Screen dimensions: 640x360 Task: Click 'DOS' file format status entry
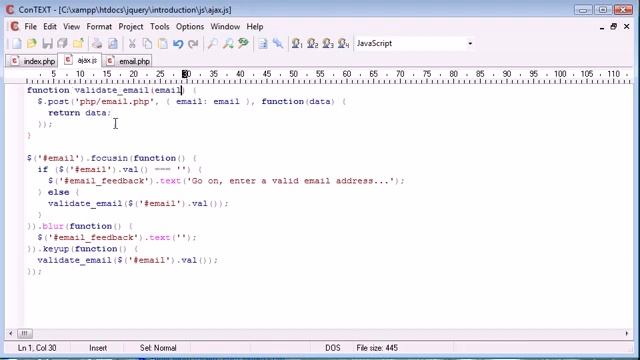[x=333, y=348]
